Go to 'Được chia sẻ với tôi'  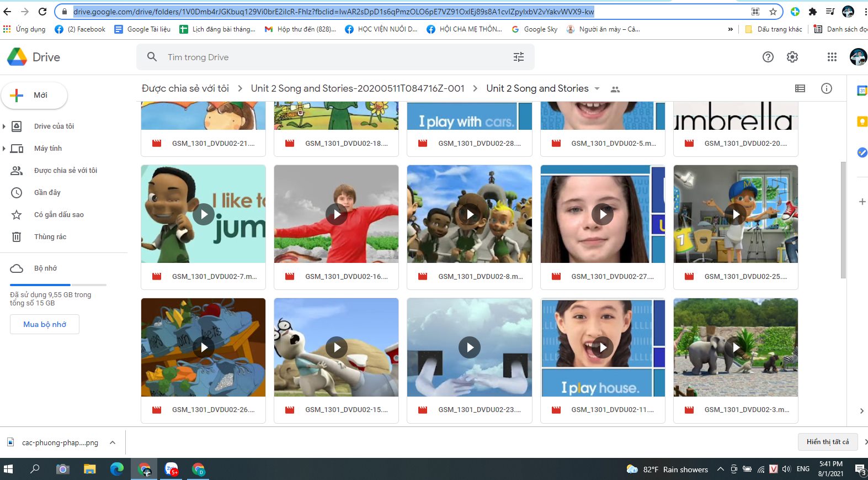[x=65, y=171]
